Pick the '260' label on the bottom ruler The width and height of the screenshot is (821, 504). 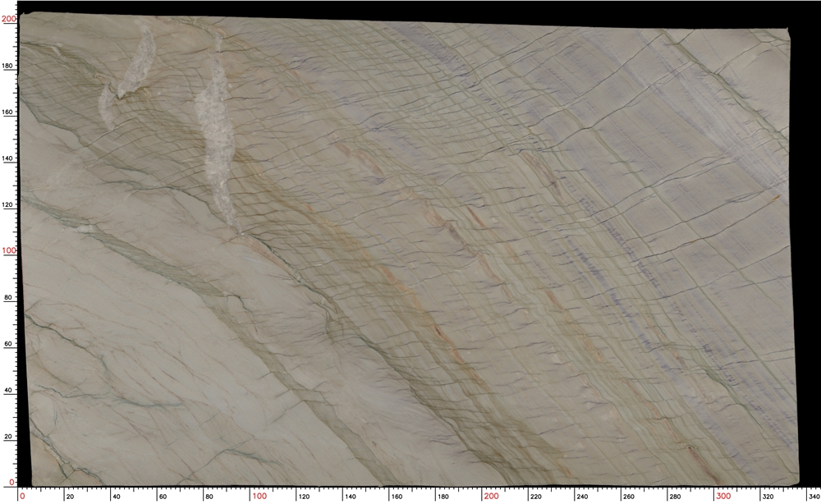coord(628,497)
